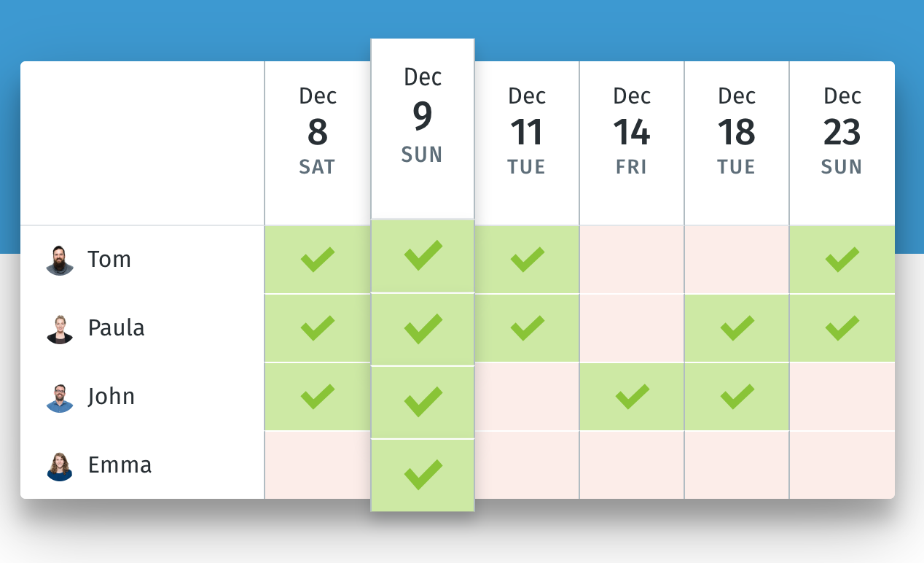
Task: Toggle John's availability on Dec 11
Action: [526, 396]
